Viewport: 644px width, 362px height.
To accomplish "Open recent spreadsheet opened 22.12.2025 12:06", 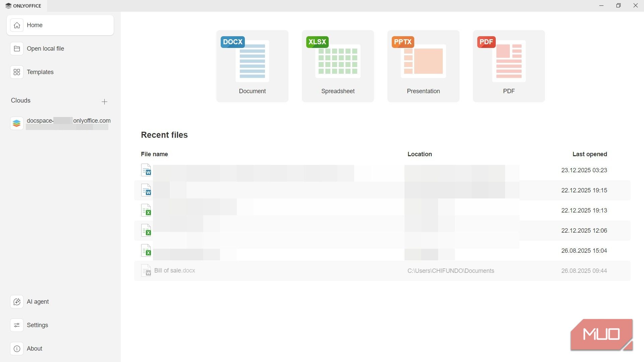I will tap(382, 231).
